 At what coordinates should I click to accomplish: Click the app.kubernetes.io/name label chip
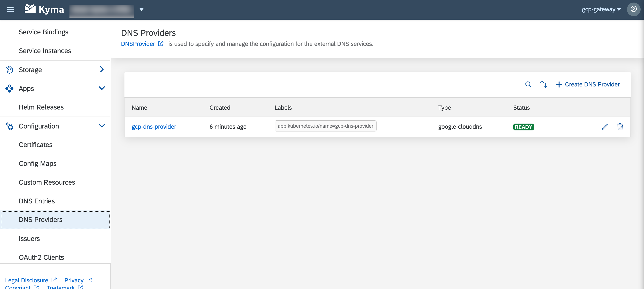coord(325,126)
